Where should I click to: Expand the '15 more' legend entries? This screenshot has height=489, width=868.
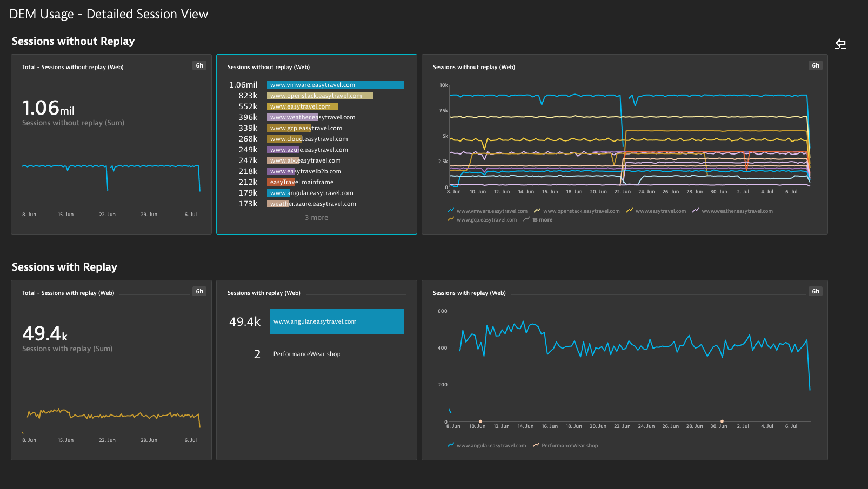(x=538, y=220)
